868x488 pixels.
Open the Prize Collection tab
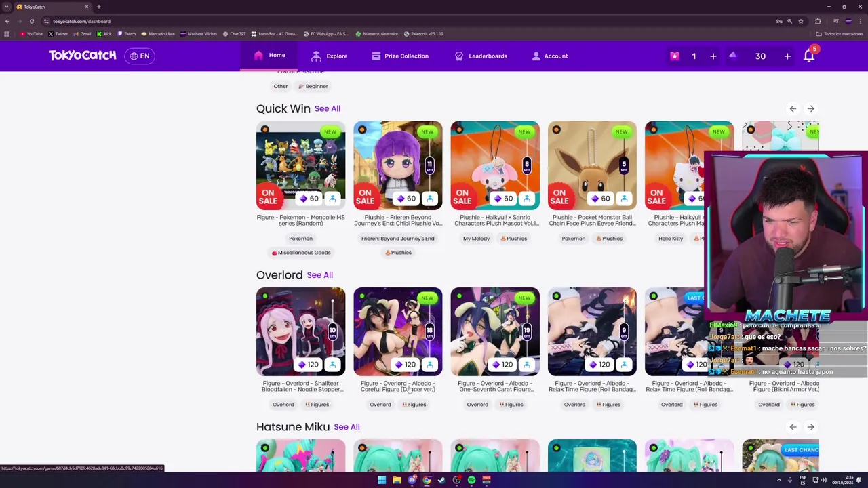coord(400,56)
